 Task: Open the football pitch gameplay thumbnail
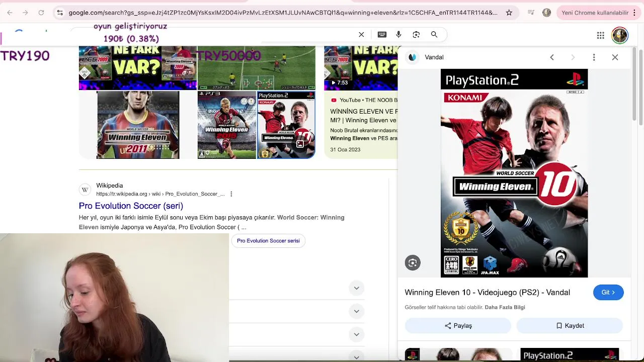[x=257, y=67]
